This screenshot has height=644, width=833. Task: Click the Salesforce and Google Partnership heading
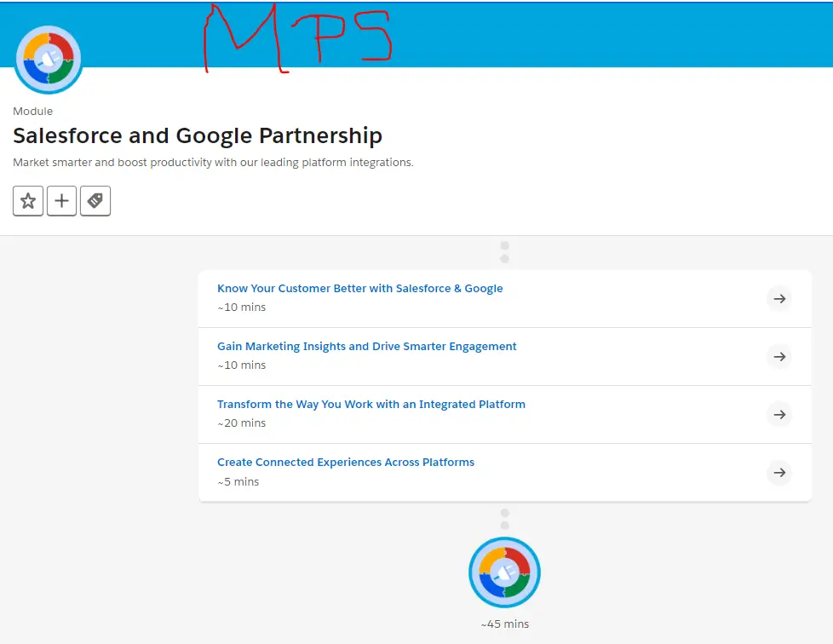[x=198, y=135]
